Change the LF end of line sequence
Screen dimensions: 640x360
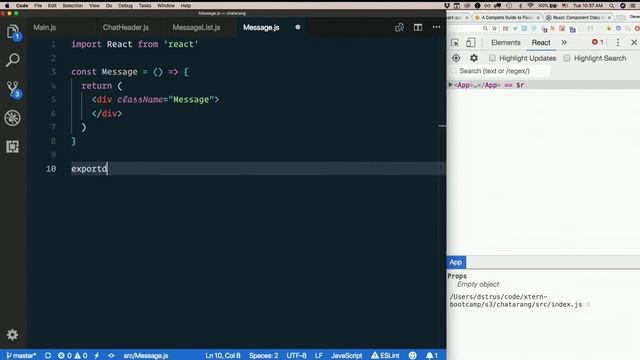tap(319, 356)
